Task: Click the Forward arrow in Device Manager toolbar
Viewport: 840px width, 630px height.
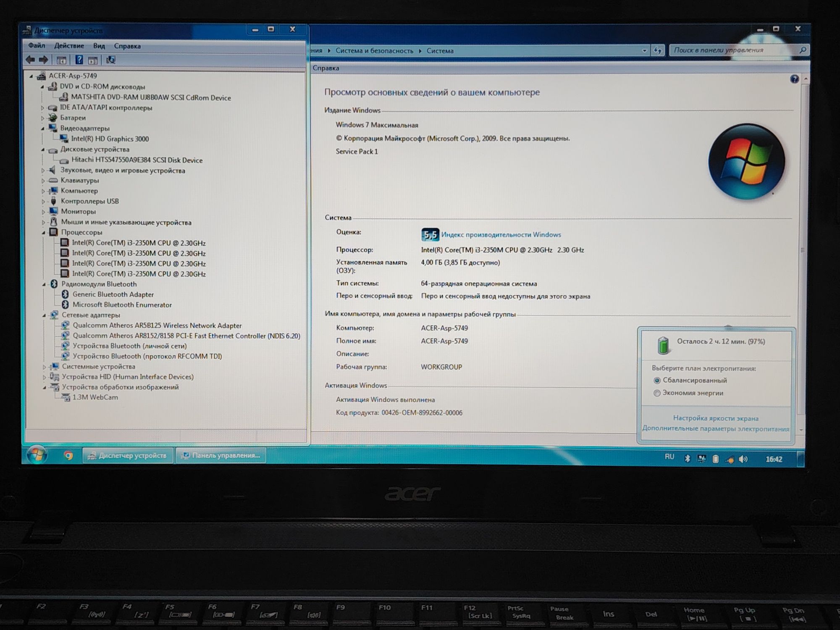Action: click(43, 60)
